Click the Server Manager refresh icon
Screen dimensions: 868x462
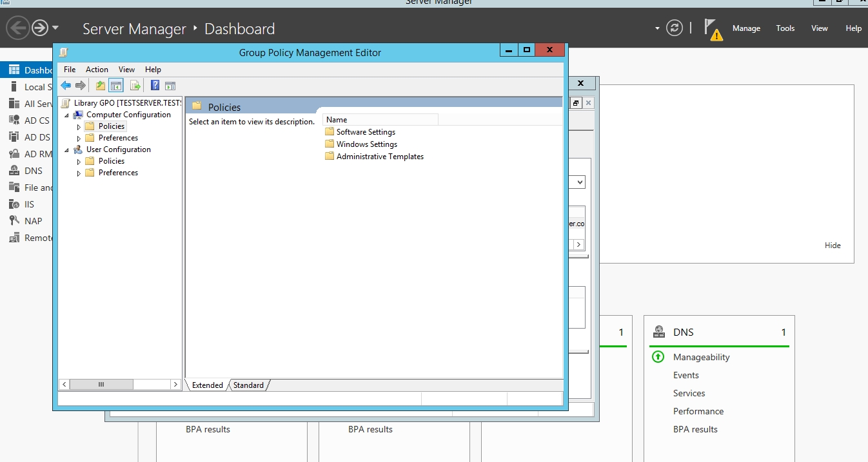(x=675, y=28)
